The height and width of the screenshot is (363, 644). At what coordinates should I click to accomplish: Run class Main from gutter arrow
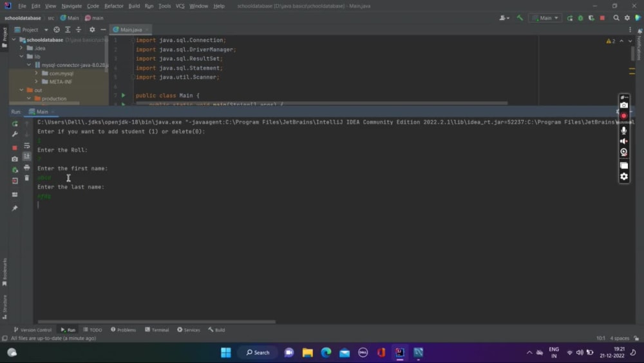click(123, 95)
